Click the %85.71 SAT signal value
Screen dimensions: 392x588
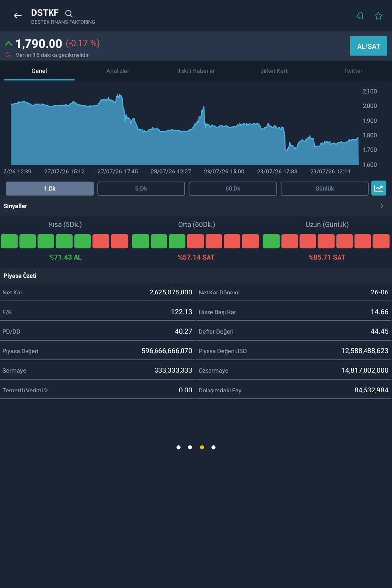click(x=327, y=257)
